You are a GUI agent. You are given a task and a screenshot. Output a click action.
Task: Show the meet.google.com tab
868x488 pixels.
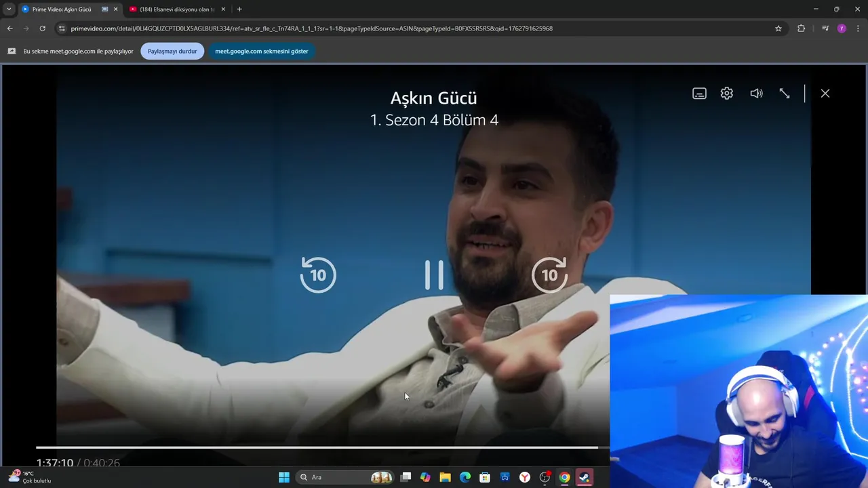(262, 51)
